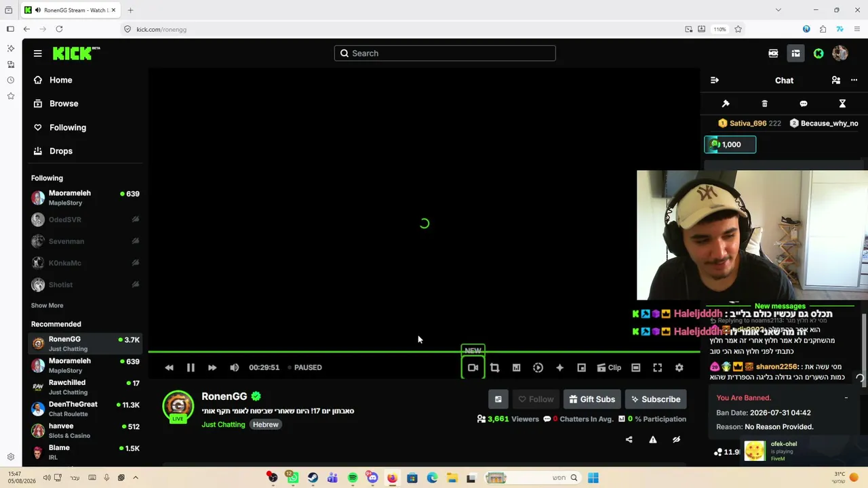
Task: Open recommended channel Rawchilled
Action: 85,387
